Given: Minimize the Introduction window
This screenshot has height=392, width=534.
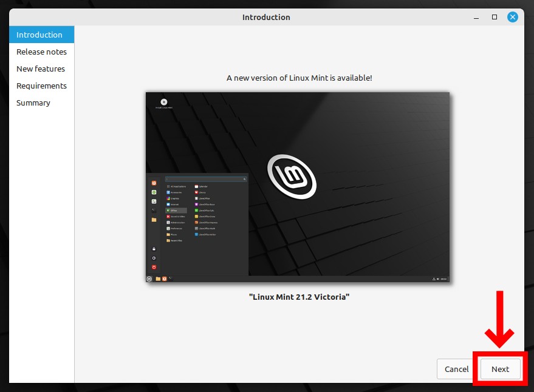Looking at the screenshot, I should click(x=476, y=17).
